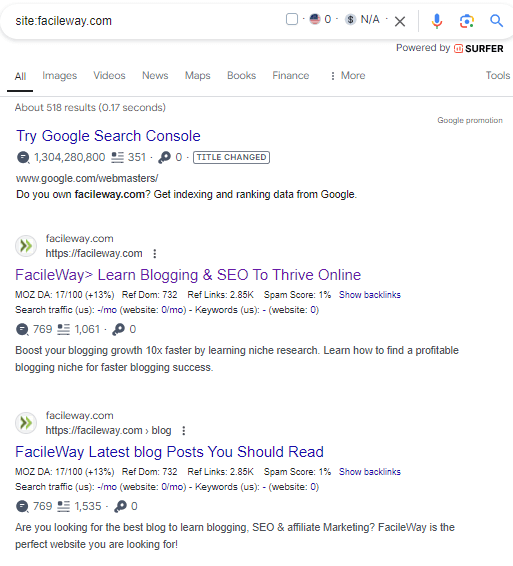Click the dollar sign CPC icon

tap(350, 19)
